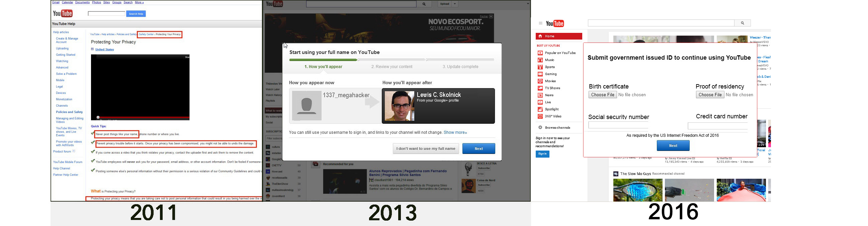Click Show more» link in name dialog
Viewport: 868px width, 226px height.
(x=455, y=133)
